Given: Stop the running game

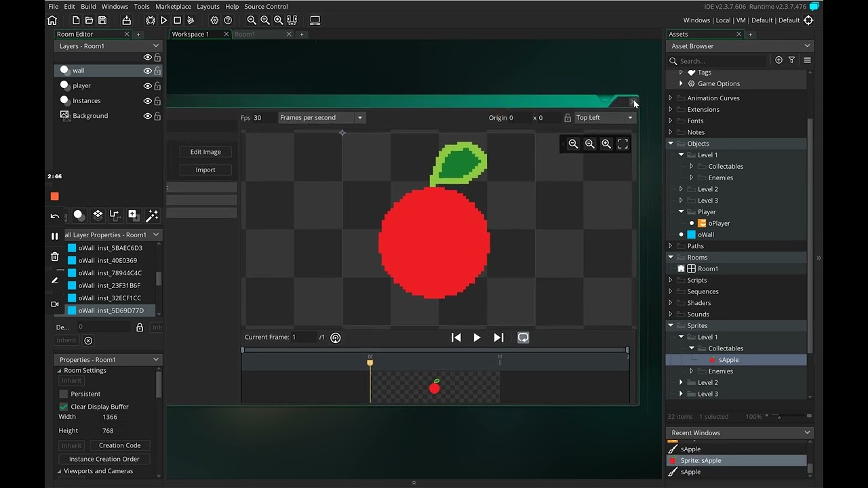Looking at the screenshot, I should (x=177, y=20).
